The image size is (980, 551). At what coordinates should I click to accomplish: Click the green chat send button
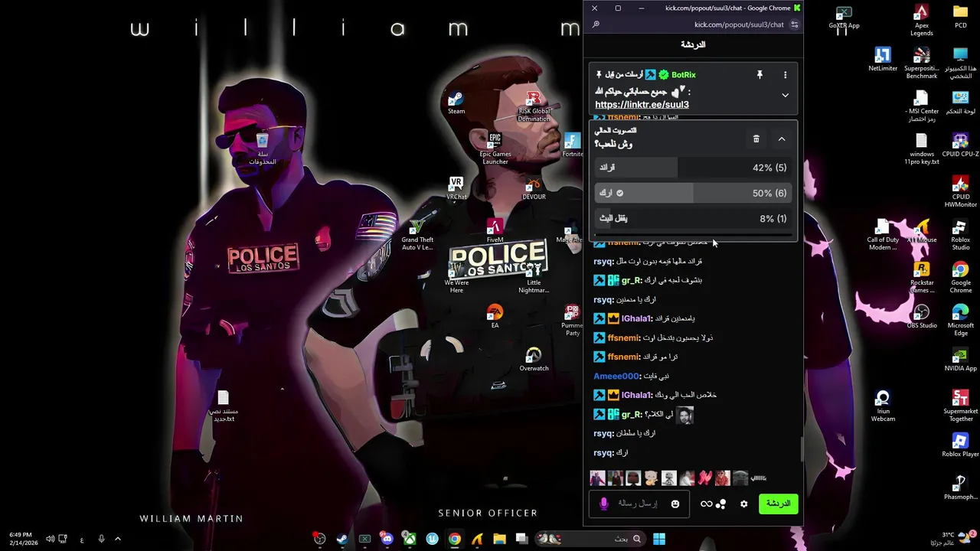(x=778, y=504)
